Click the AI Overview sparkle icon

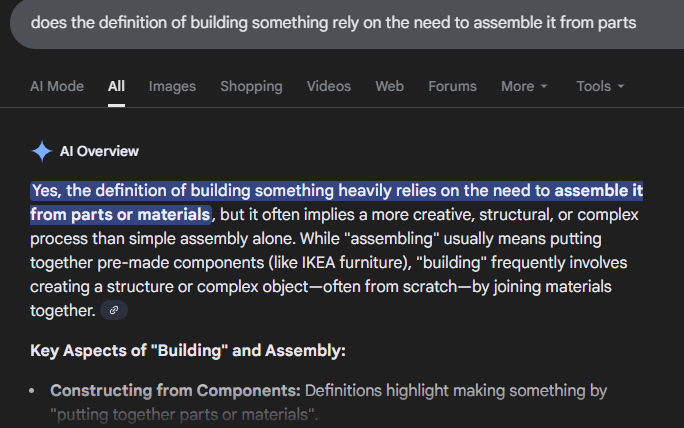[x=41, y=151]
